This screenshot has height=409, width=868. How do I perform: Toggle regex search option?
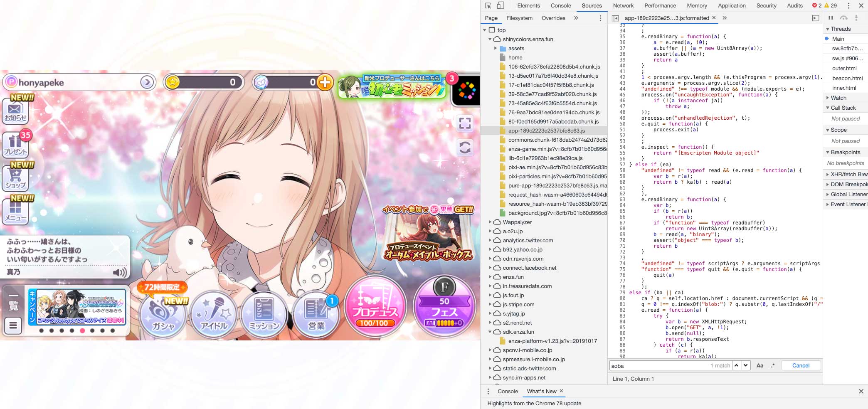coord(772,366)
